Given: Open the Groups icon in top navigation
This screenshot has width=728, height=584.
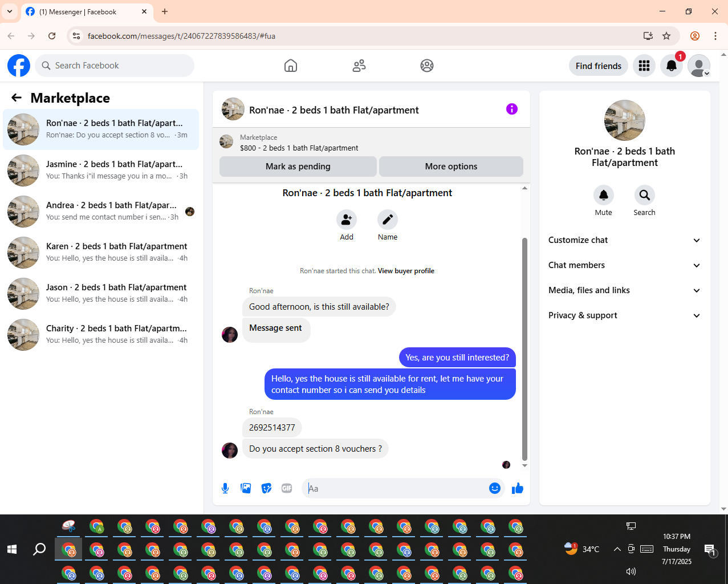Looking at the screenshot, I should (x=427, y=66).
